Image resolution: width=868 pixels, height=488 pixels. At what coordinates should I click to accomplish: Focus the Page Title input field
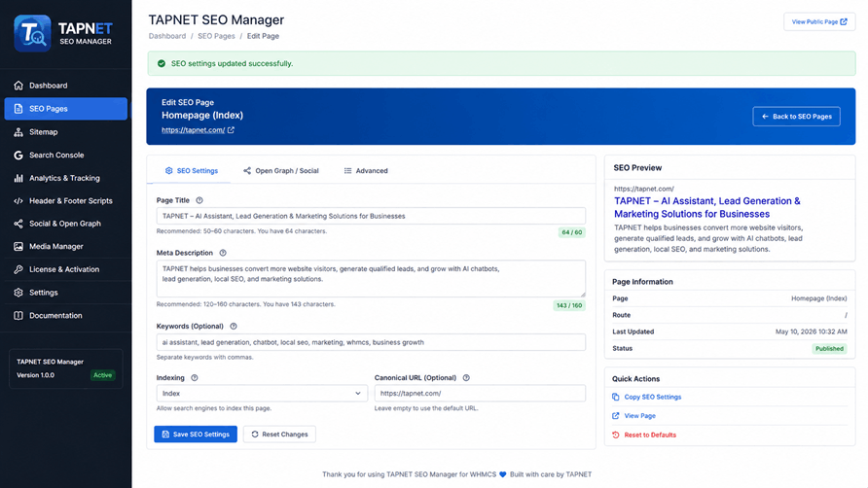point(371,216)
